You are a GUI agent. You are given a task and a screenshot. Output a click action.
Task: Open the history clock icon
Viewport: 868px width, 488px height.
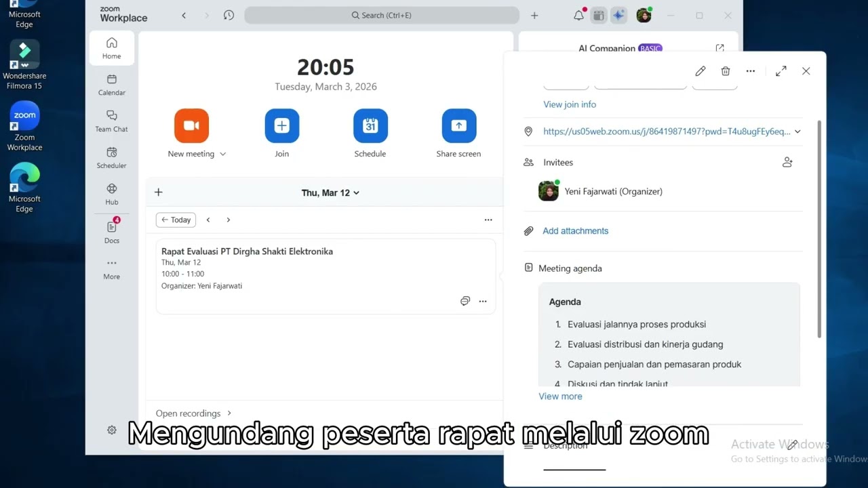pos(229,15)
